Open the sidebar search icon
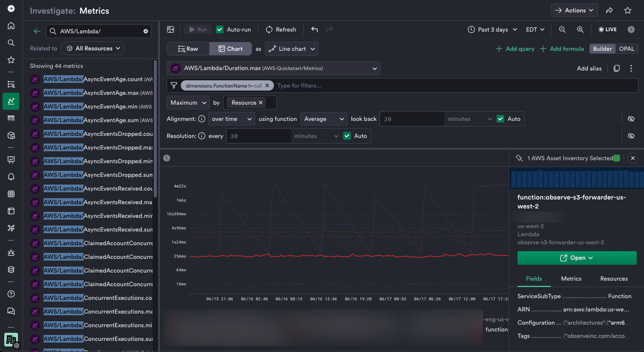Viewport: 644px width, 352px height. 11,43
